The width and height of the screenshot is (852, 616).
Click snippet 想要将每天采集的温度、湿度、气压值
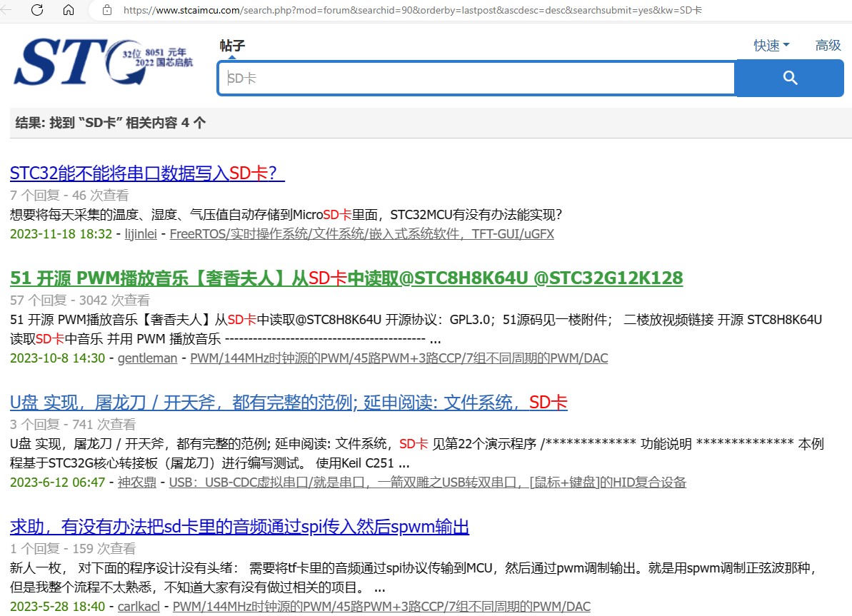(286, 215)
